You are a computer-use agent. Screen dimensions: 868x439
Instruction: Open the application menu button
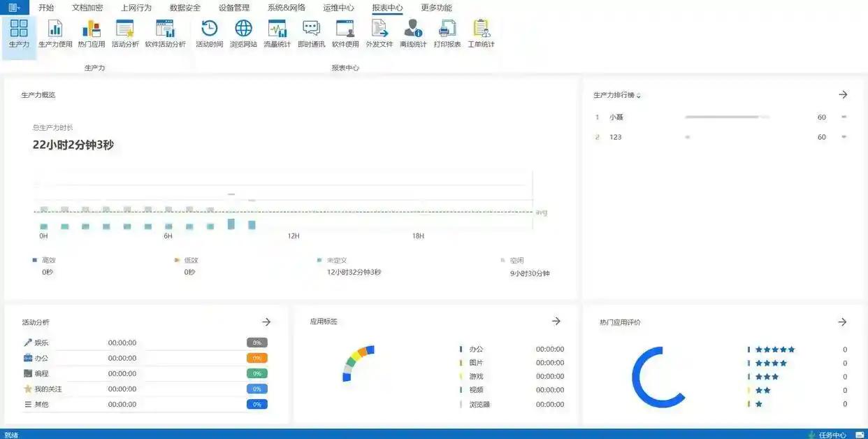point(14,7)
